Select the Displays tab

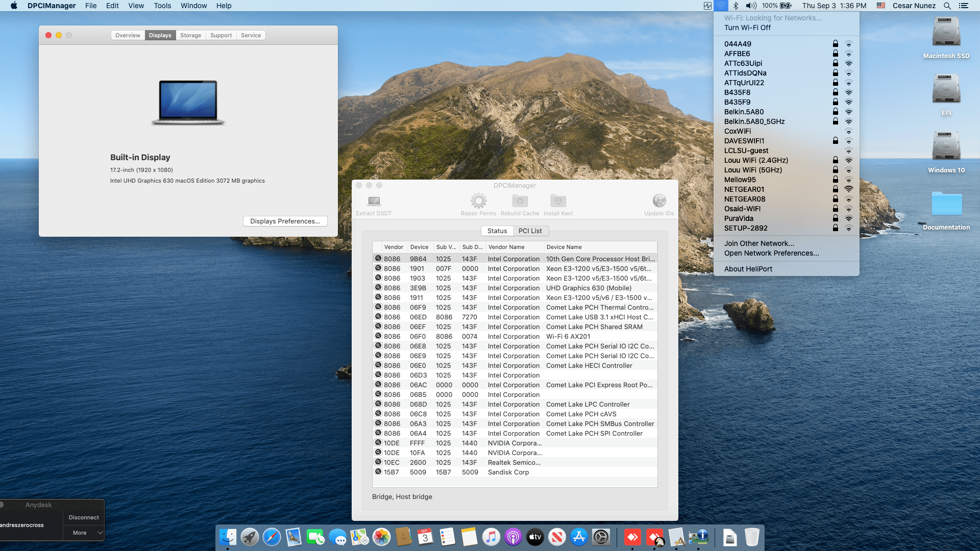point(160,35)
